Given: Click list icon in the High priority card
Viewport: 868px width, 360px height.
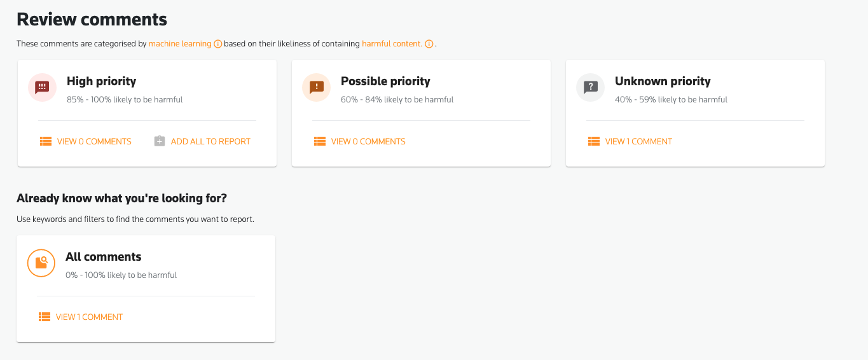Looking at the screenshot, I should point(46,141).
